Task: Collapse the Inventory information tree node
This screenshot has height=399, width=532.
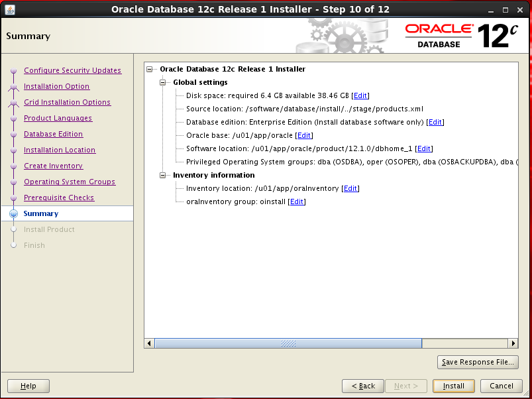Action: click(162, 175)
